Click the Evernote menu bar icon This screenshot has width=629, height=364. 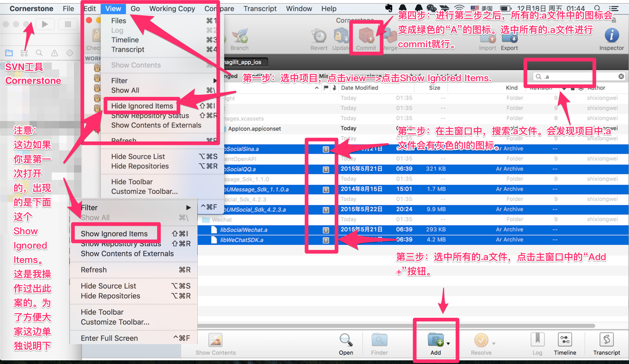tap(389, 8)
